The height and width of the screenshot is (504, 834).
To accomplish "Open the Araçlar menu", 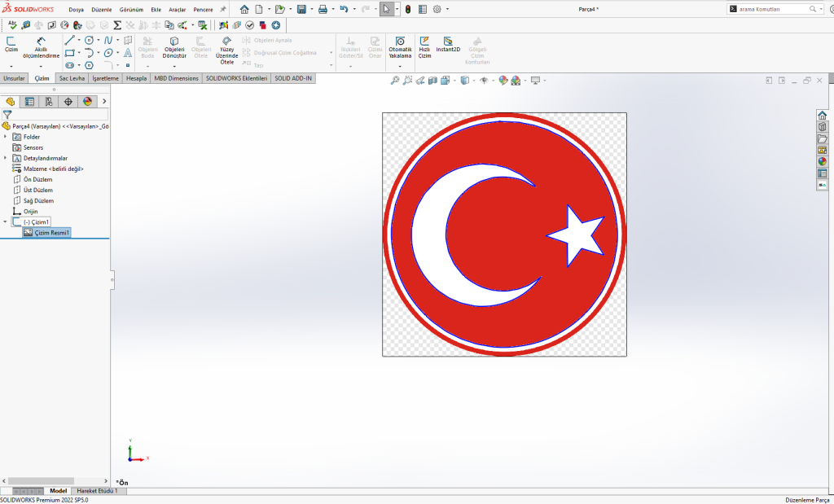I will [x=177, y=9].
